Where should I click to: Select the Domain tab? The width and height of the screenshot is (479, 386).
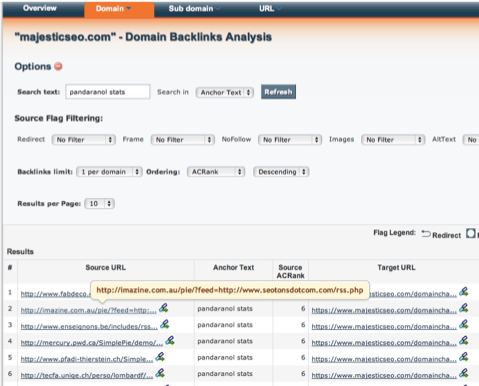tap(119, 9)
